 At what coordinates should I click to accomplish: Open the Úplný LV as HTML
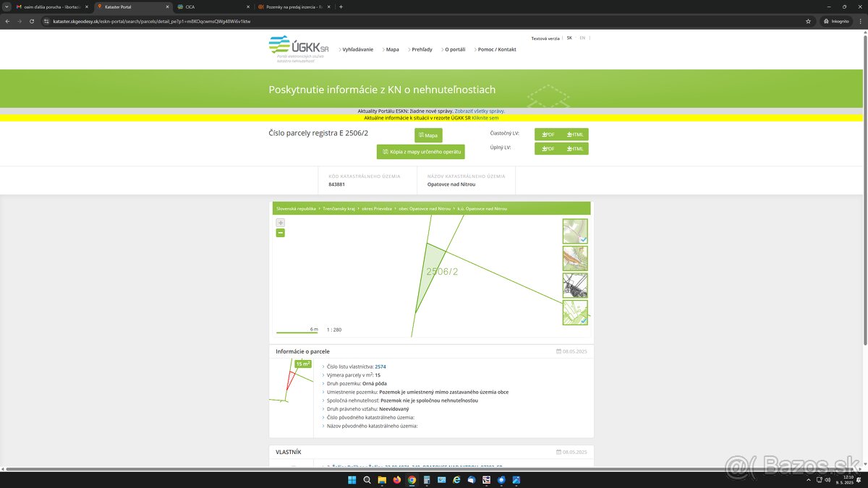[x=575, y=149]
